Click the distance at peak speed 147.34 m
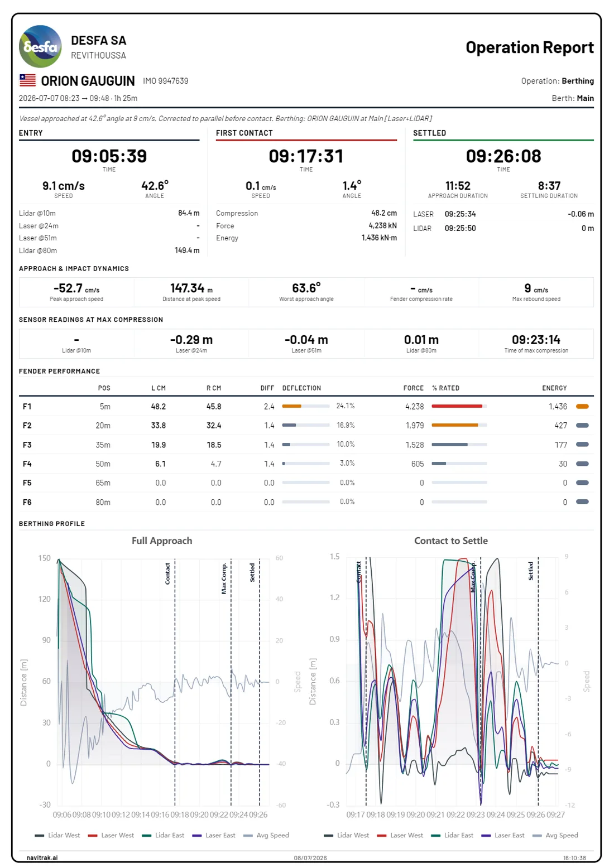Image resolution: width=614 pixels, height=868 pixels. click(191, 288)
